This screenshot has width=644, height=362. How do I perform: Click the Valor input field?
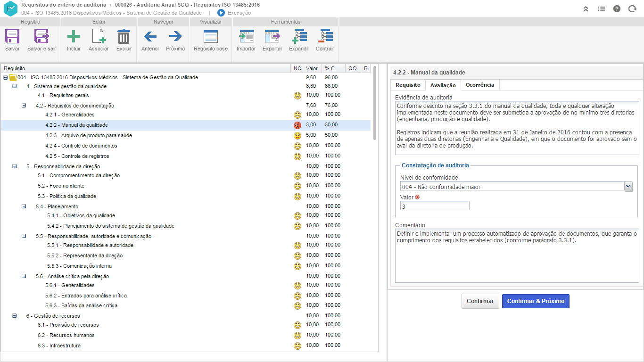click(x=435, y=206)
